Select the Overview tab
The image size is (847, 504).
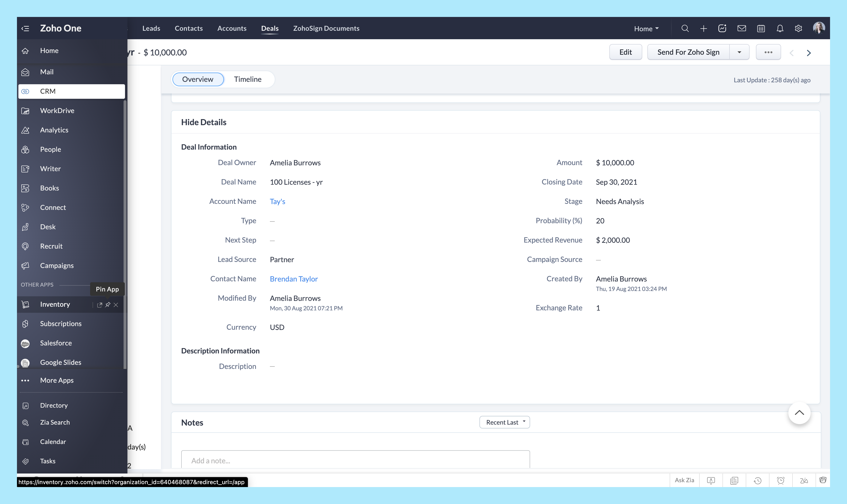tap(197, 79)
